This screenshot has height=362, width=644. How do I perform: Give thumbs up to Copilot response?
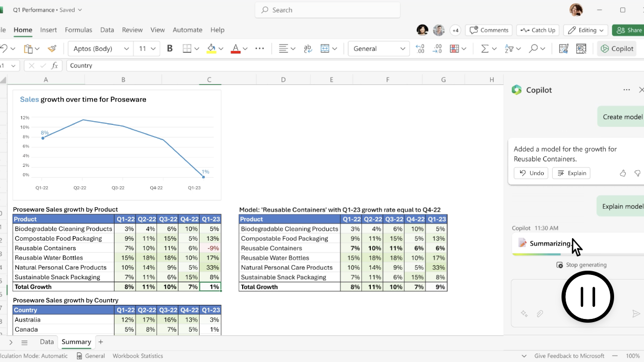tap(622, 173)
